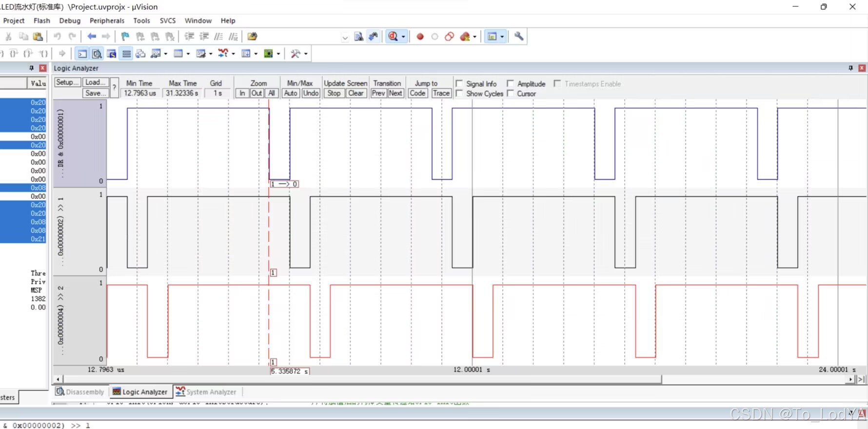Open the Debug menu

[x=70, y=20]
